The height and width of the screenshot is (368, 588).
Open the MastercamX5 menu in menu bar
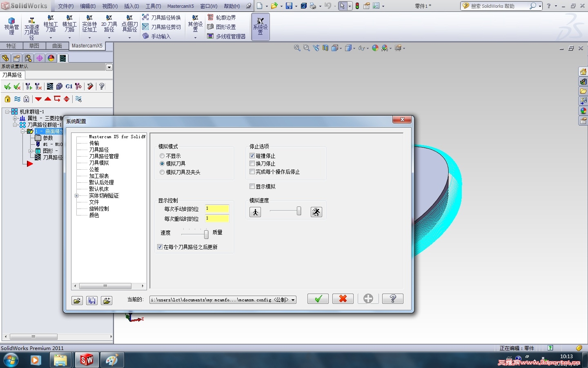click(x=180, y=6)
